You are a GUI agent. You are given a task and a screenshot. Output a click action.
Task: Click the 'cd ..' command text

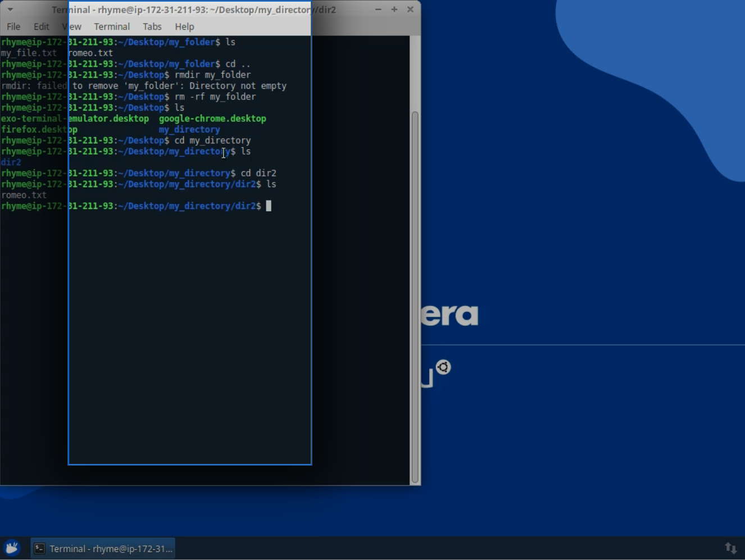238,64
